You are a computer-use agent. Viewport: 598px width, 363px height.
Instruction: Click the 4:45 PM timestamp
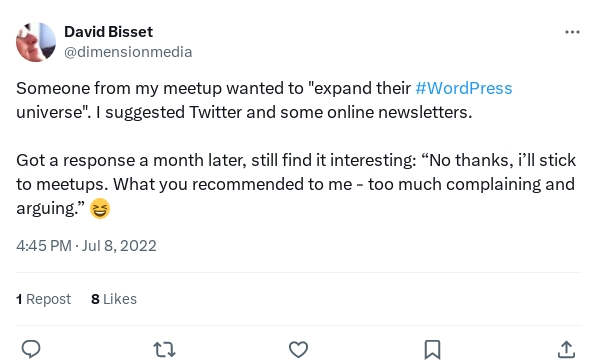44,246
